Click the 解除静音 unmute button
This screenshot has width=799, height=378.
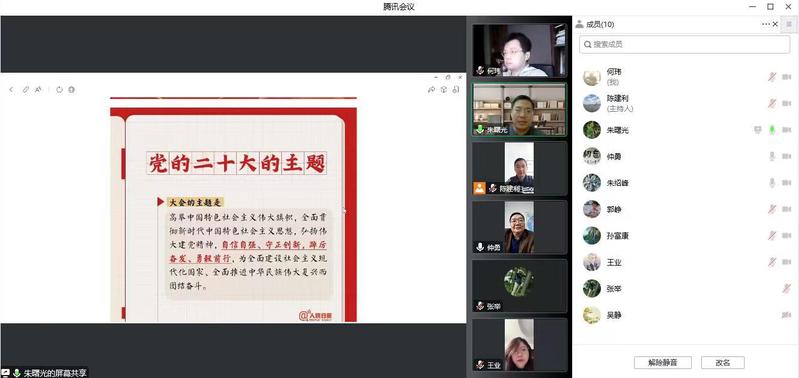662,363
